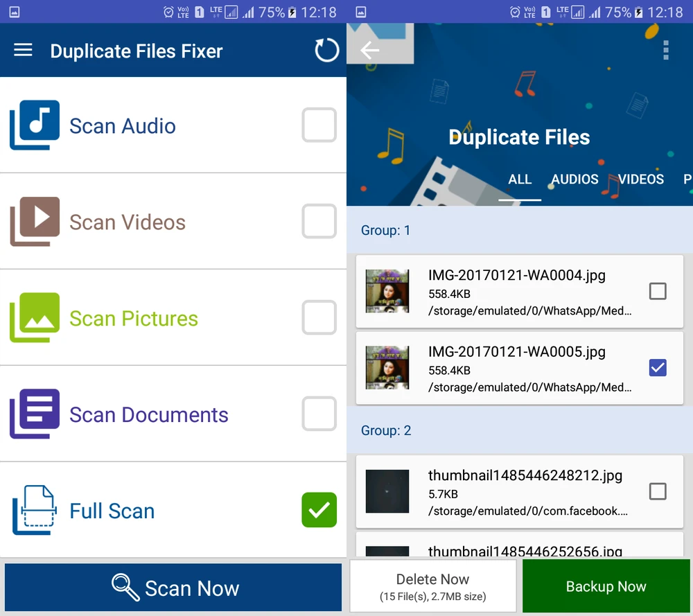Tap the Scan Audio music note icon
The image size is (693, 616).
click(x=35, y=125)
